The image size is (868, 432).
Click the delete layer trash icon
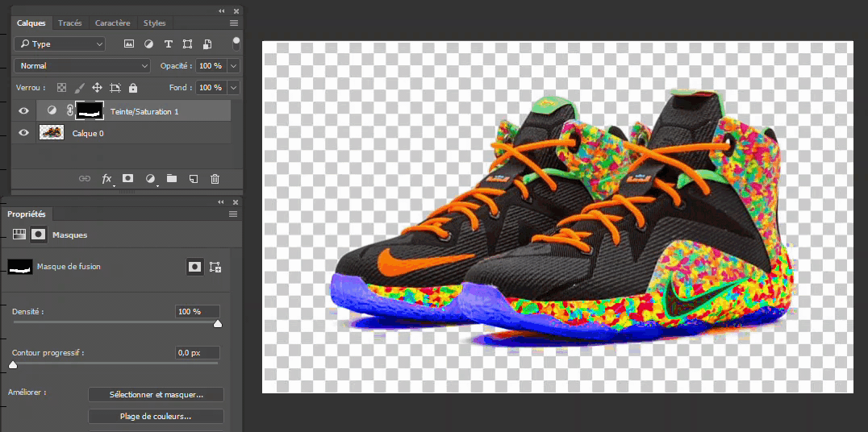click(x=215, y=179)
